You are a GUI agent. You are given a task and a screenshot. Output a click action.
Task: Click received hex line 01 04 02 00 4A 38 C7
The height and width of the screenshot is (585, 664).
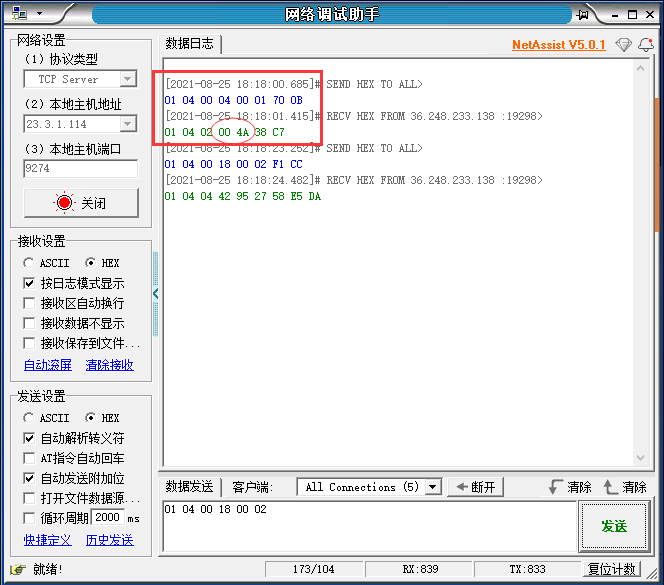(224, 132)
